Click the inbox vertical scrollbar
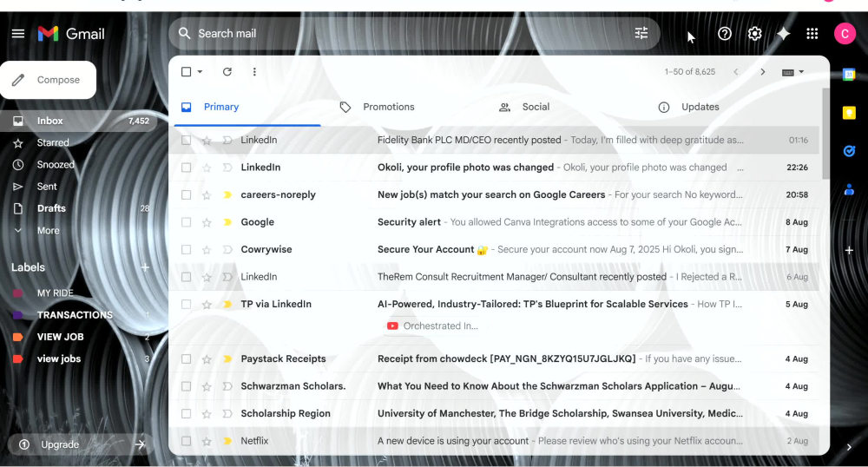 click(x=825, y=133)
